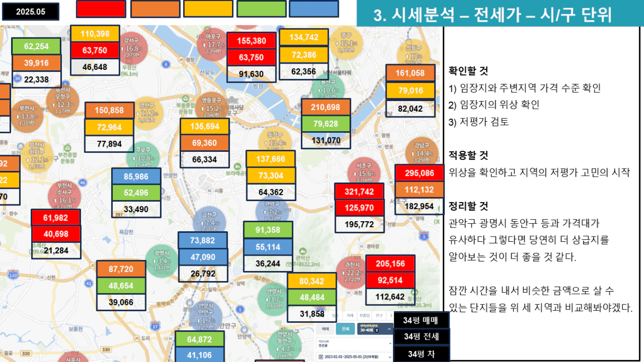The width and height of the screenshot is (644, 362).
Task: Expand the 지인시세 dropdown arrow
Action: pos(390,342)
